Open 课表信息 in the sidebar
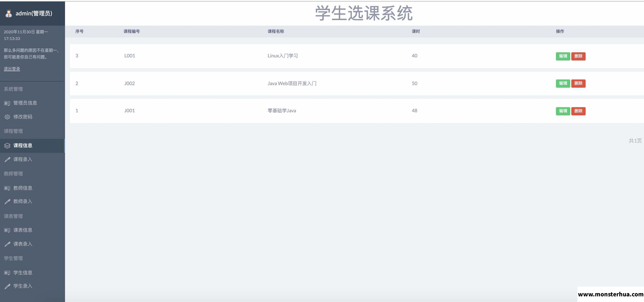Screen dimensions: 644x302 tap(32, 230)
